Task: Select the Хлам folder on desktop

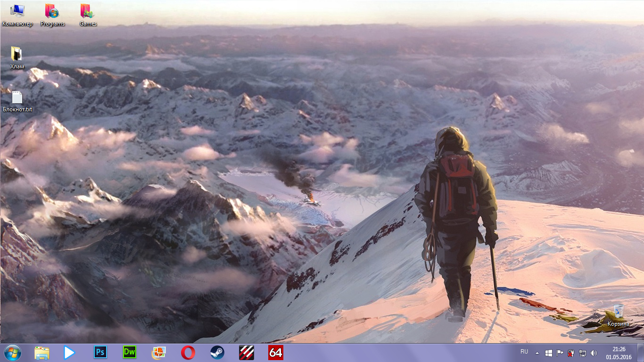Action: point(17,58)
